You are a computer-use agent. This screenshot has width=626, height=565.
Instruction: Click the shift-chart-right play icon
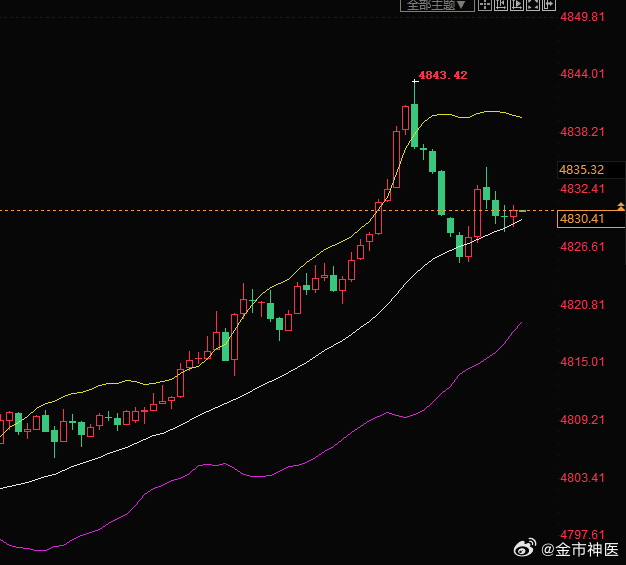tap(517, 5)
